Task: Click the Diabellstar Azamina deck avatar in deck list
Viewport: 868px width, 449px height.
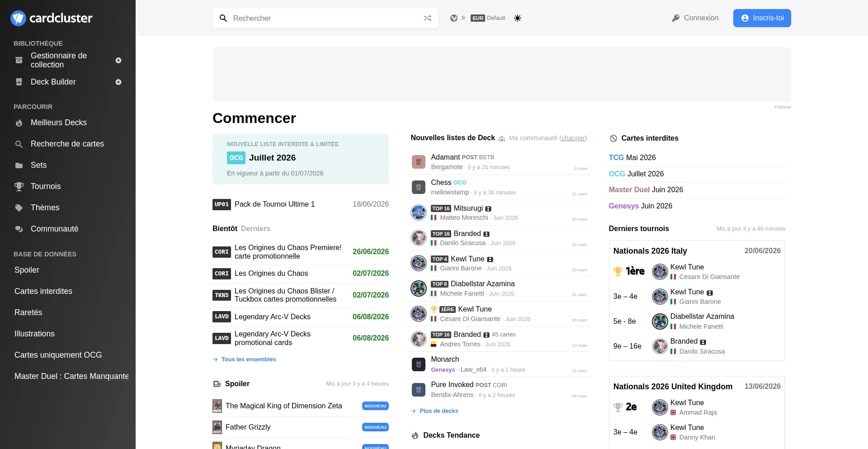Action: [x=419, y=288]
